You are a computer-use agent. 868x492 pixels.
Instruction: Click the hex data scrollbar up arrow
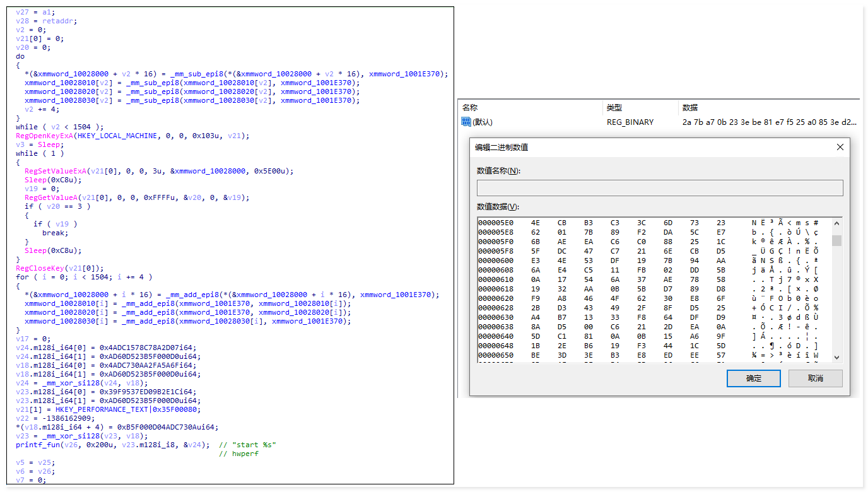pyautogui.click(x=836, y=223)
